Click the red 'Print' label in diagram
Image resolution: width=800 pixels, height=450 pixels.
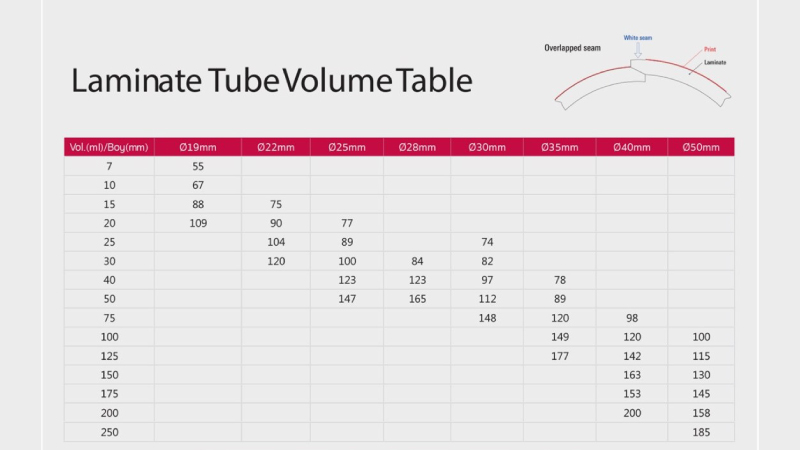tap(710, 49)
